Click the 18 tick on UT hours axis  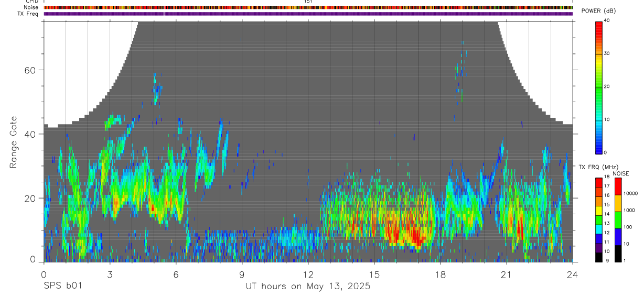coord(440,274)
